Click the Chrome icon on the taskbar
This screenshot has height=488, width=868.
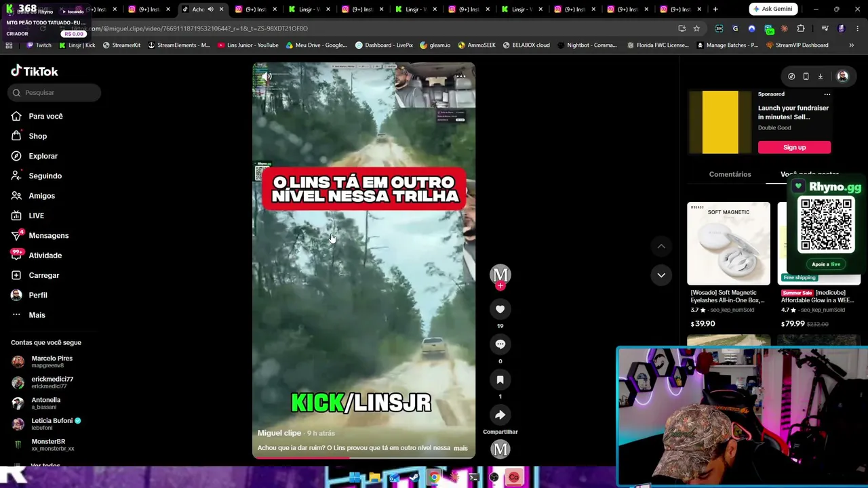click(x=434, y=478)
